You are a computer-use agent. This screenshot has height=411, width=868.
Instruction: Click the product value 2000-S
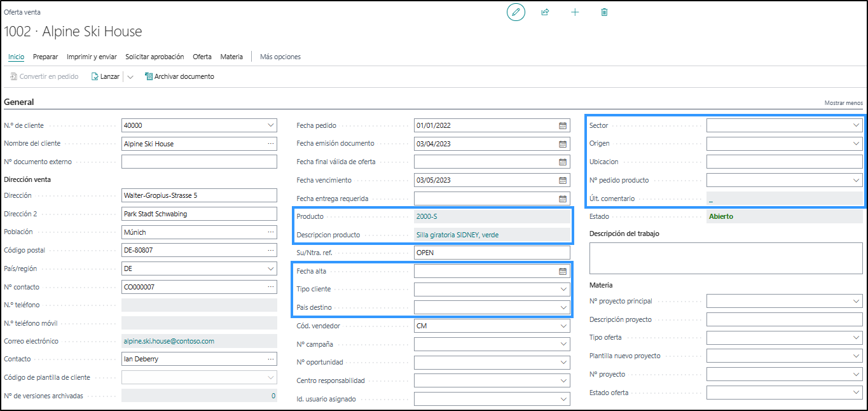coord(427,216)
